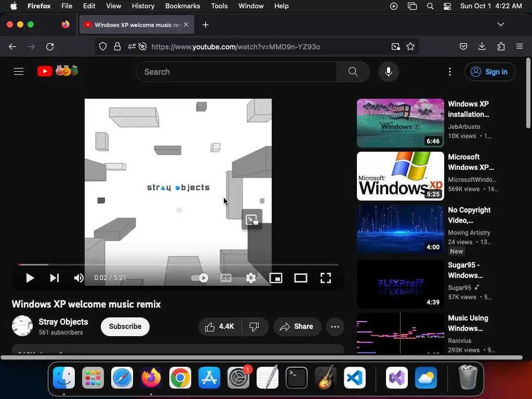
Task: Open YouTube settings three-dot menu
Action: (450, 72)
